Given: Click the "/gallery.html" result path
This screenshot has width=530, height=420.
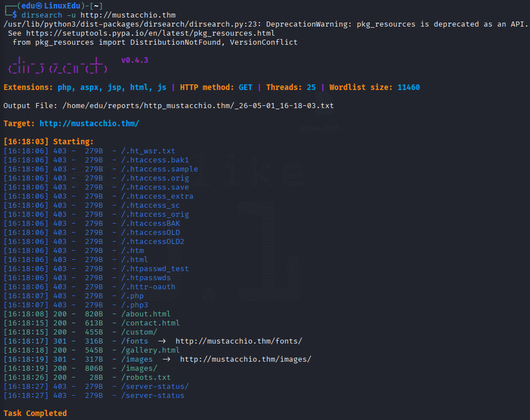Looking at the screenshot, I should pos(151,350).
